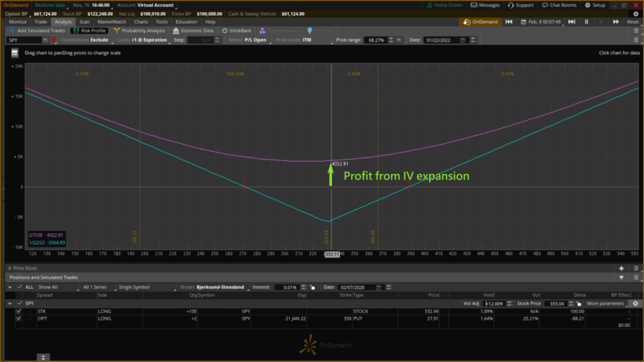Open Charts main tab
644x362 pixels.
141,22
